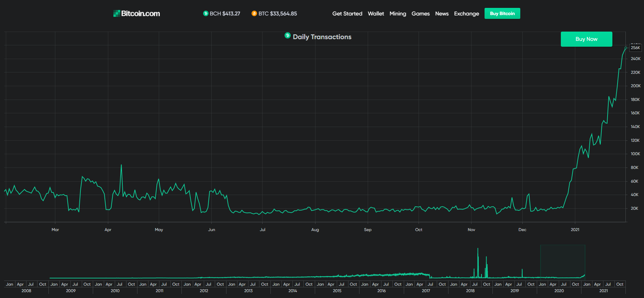This screenshot has height=298, width=644.
Task: Click the 2013 year label in navigator
Action: coord(248,291)
